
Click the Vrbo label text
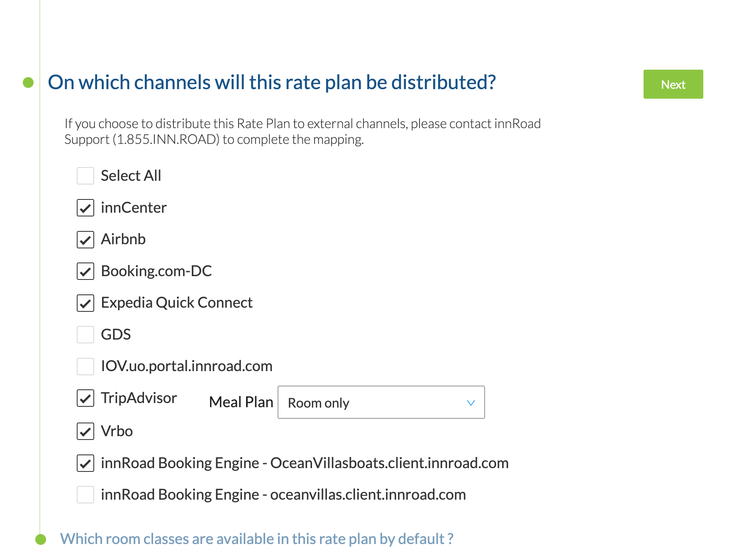[117, 431]
